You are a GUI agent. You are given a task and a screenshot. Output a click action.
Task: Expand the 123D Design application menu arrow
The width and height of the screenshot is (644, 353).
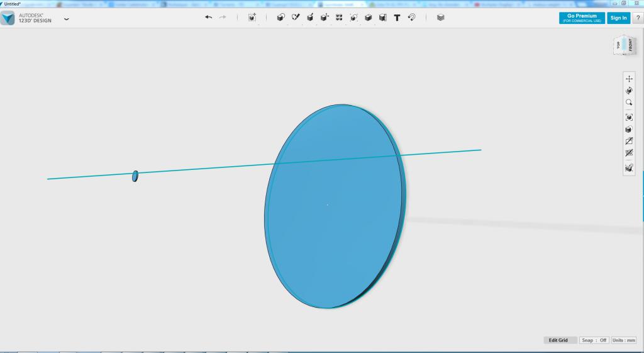[67, 19]
